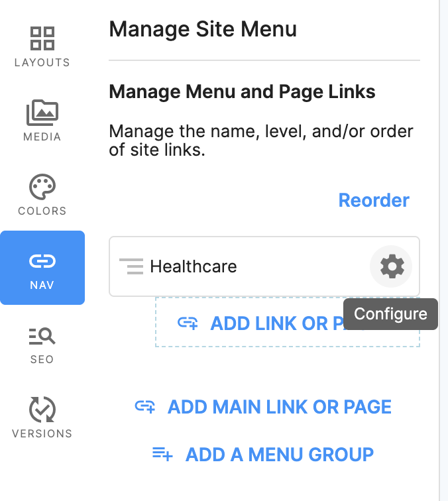Open the Layouts grid icon

(42, 38)
